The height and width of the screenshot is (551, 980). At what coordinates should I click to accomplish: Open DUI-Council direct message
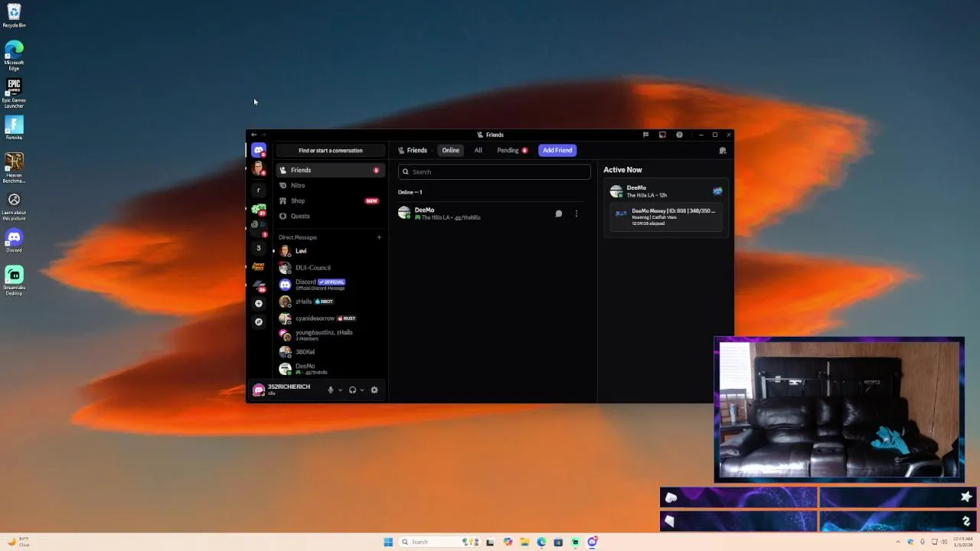330,268
